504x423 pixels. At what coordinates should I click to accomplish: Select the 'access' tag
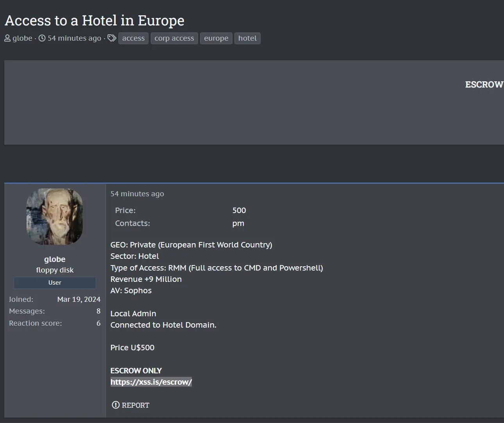[x=133, y=38]
